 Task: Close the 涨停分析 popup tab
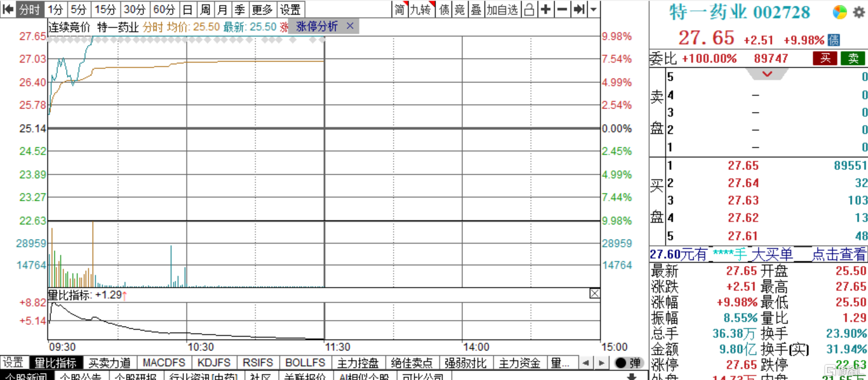click(350, 26)
